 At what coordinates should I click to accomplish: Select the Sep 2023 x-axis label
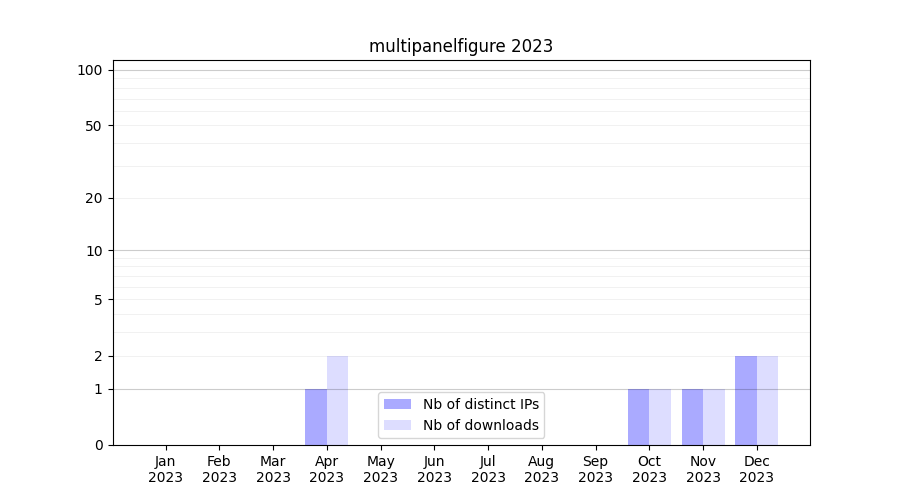595,469
